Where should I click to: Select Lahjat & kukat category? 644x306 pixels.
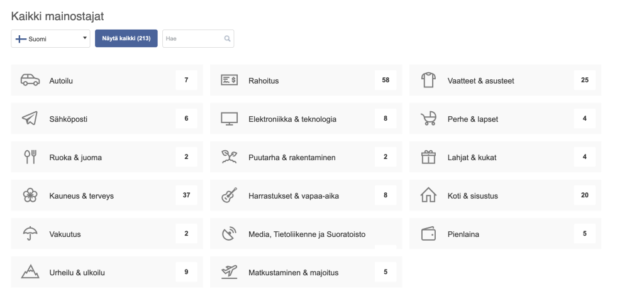click(472, 157)
